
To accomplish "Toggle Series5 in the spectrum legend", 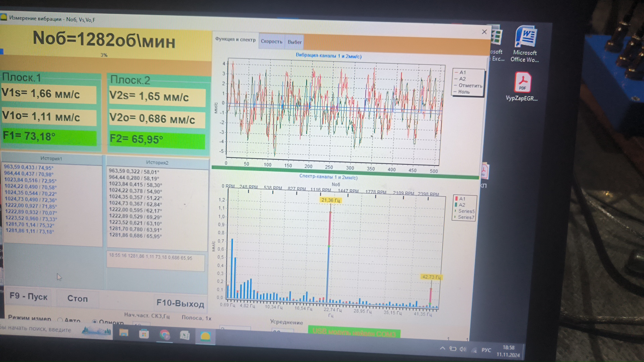I will tap(465, 211).
